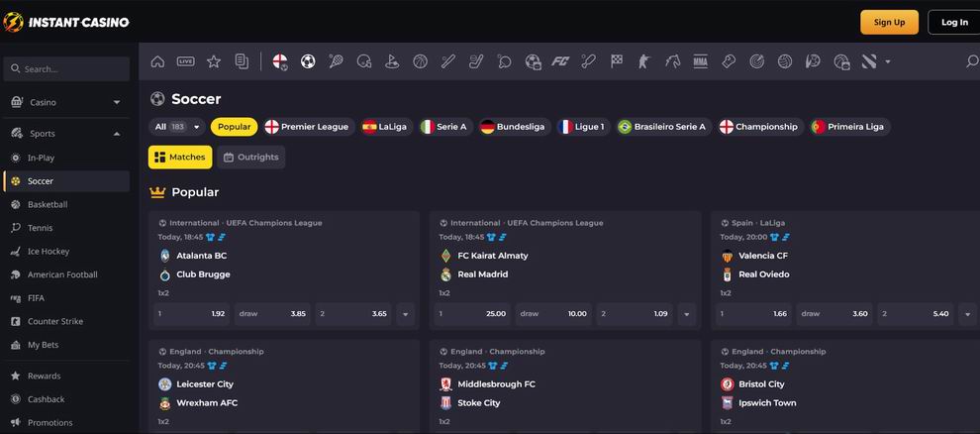The width and height of the screenshot is (980, 434).
Task: Click the home icon in sports bar
Action: tap(157, 61)
